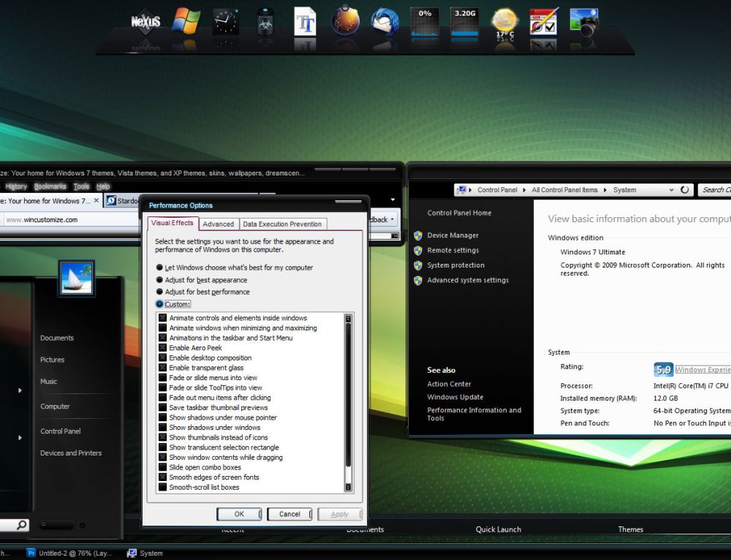The image size is (731, 560).
Task: Toggle the 'Enable Aero Peek' checkbox
Action: [163, 348]
